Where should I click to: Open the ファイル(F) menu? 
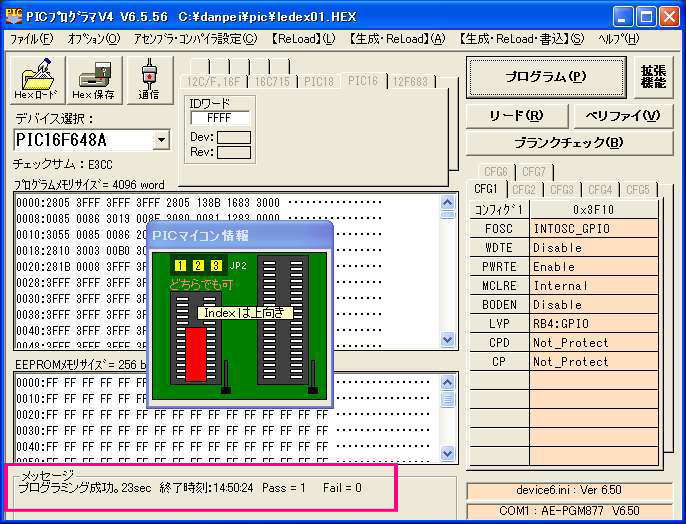click(31, 39)
